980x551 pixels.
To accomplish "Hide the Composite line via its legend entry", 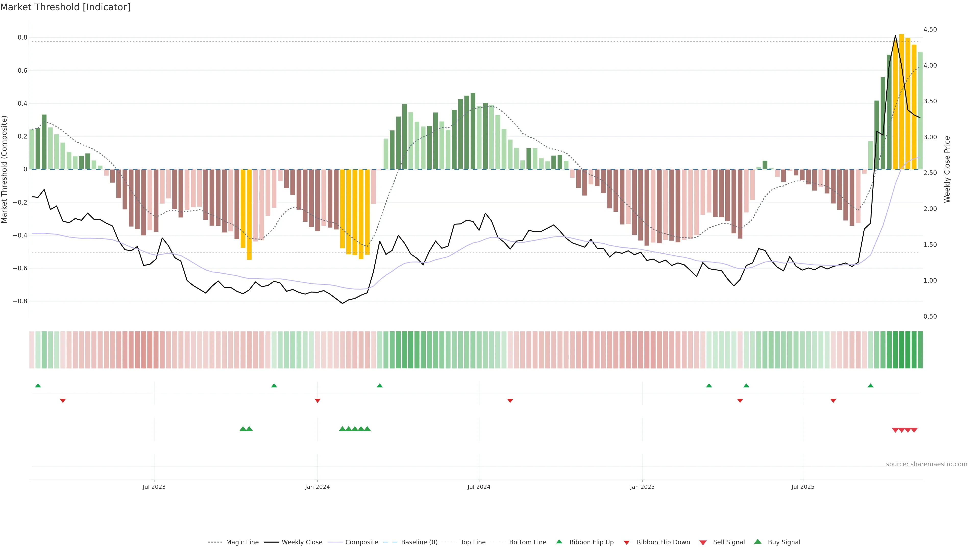I will click(x=361, y=542).
